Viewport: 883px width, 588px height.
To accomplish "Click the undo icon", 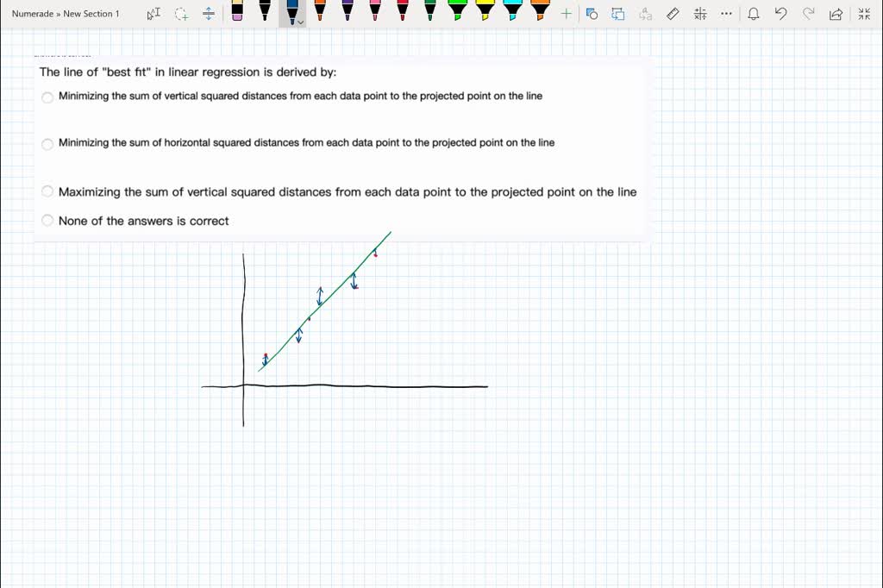I will click(780, 14).
